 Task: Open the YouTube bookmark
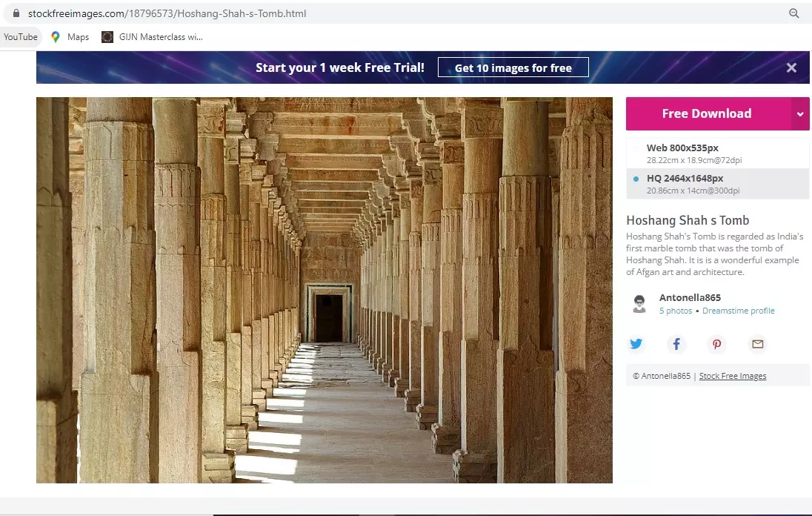point(20,37)
